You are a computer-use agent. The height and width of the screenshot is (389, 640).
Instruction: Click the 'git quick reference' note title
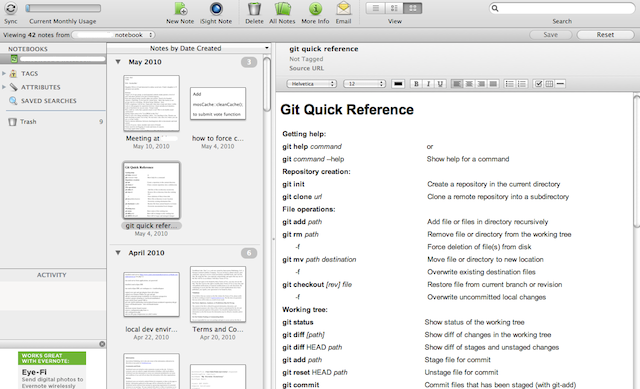pos(324,49)
